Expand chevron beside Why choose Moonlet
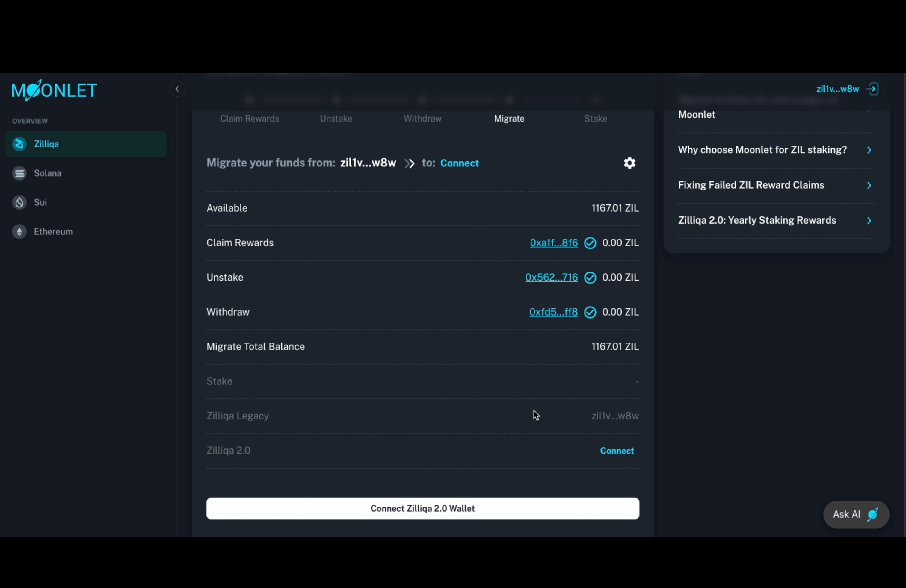906x588 pixels. 869,150
